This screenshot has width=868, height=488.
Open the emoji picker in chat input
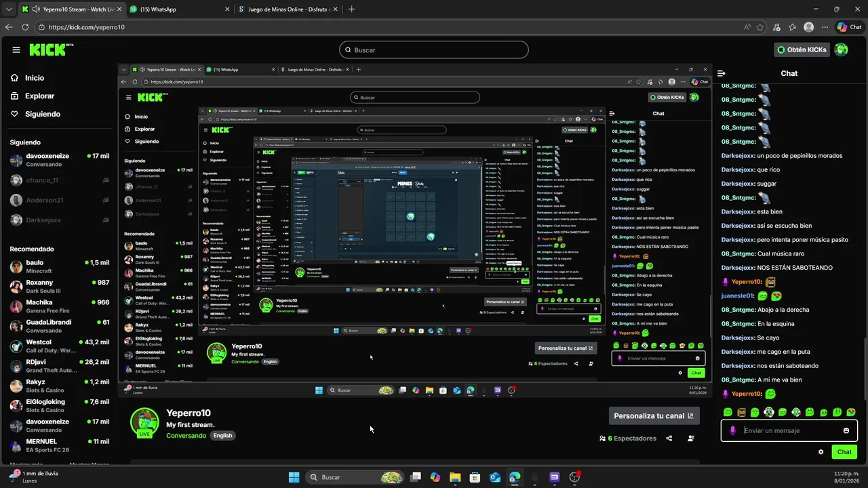846,430
